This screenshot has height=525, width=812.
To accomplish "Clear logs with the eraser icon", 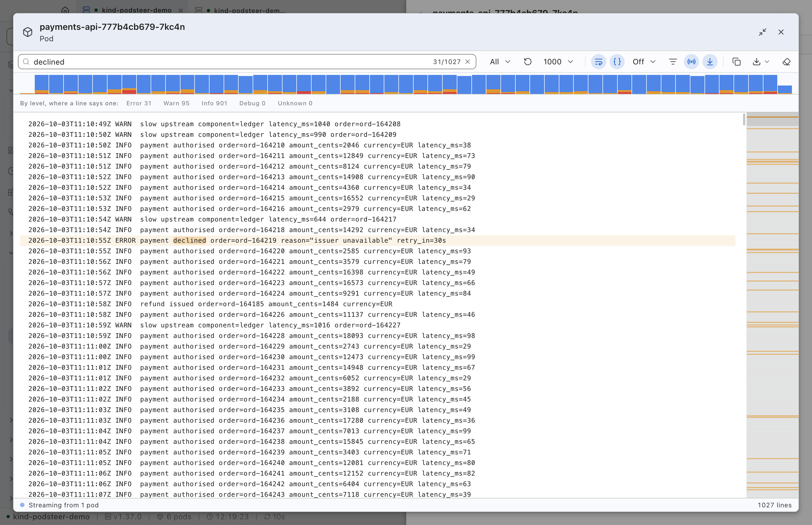I will (x=786, y=62).
